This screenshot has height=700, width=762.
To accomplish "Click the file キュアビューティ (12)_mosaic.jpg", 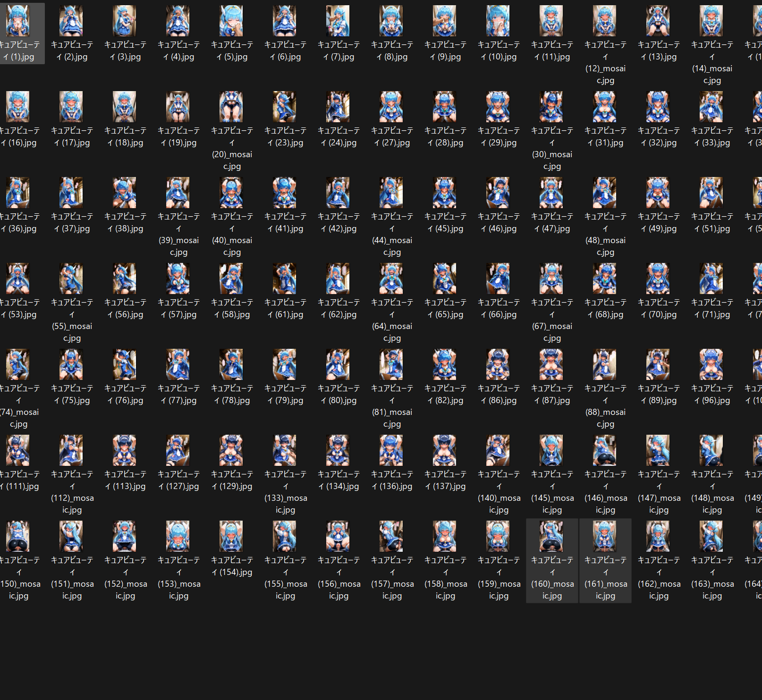I will click(x=605, y=45).
